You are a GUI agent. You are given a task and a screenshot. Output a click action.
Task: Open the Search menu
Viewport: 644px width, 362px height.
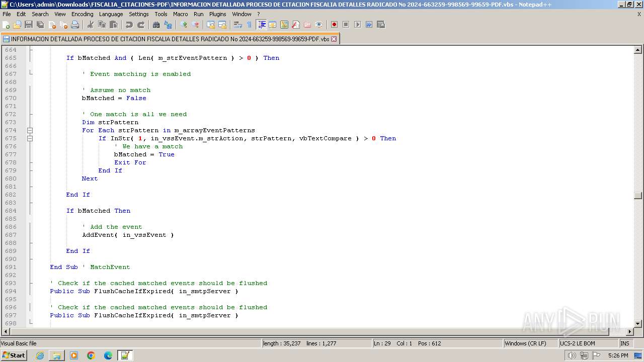[40, 14]
